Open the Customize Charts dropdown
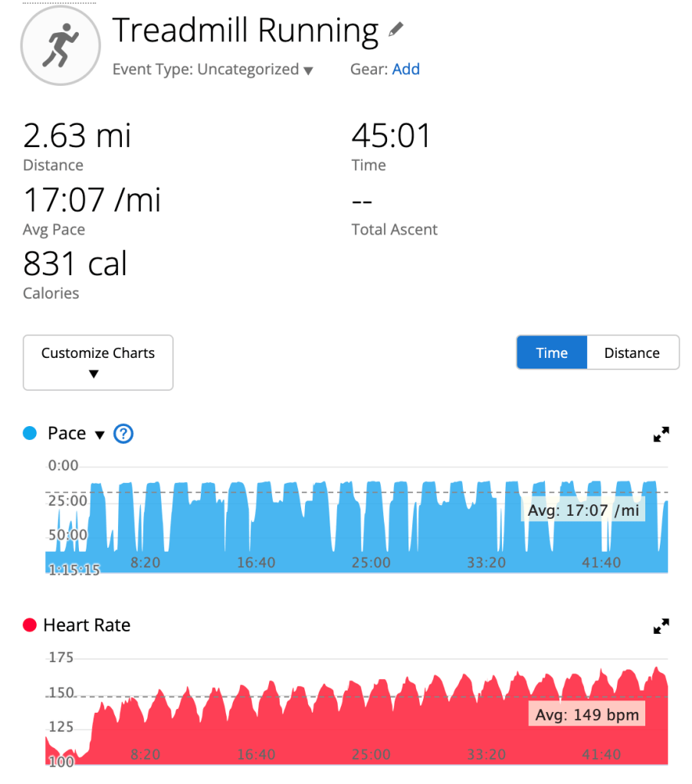Viewport: 692px width, 784px height. pos(98,362)
